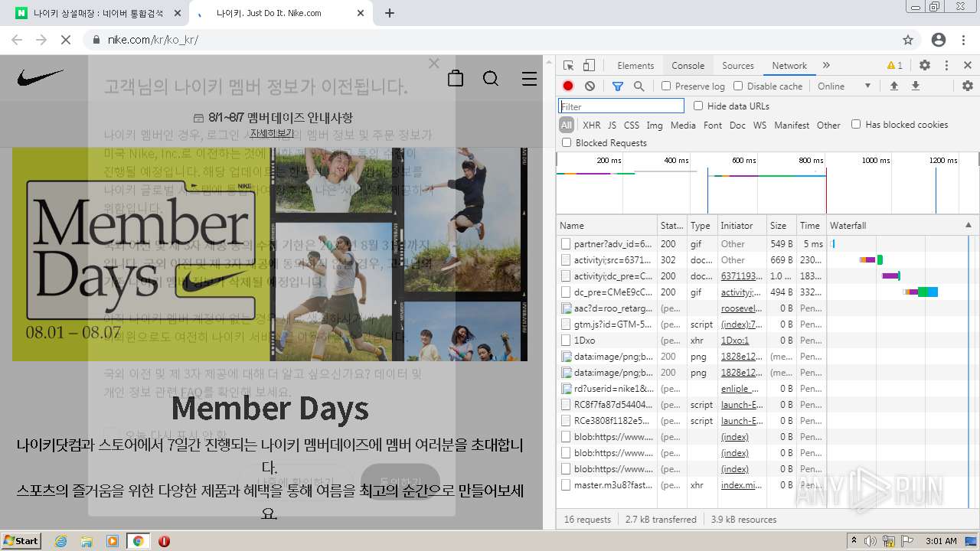980x551 pixels.
Task: Select the Network tab
Action: (x=789, y=66)
